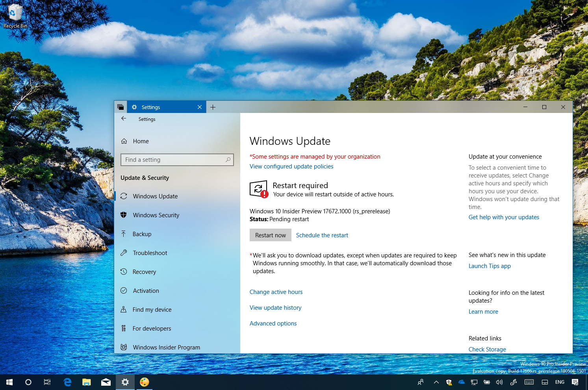Click the Learn more link
The height and width of the screenshot is (390, 588).
coord(483,311)
